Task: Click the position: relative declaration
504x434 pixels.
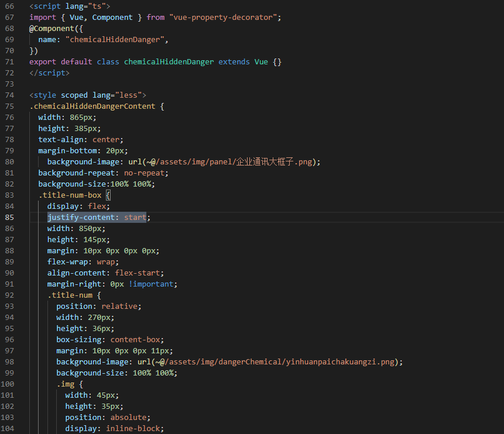Action: (99, 306)
